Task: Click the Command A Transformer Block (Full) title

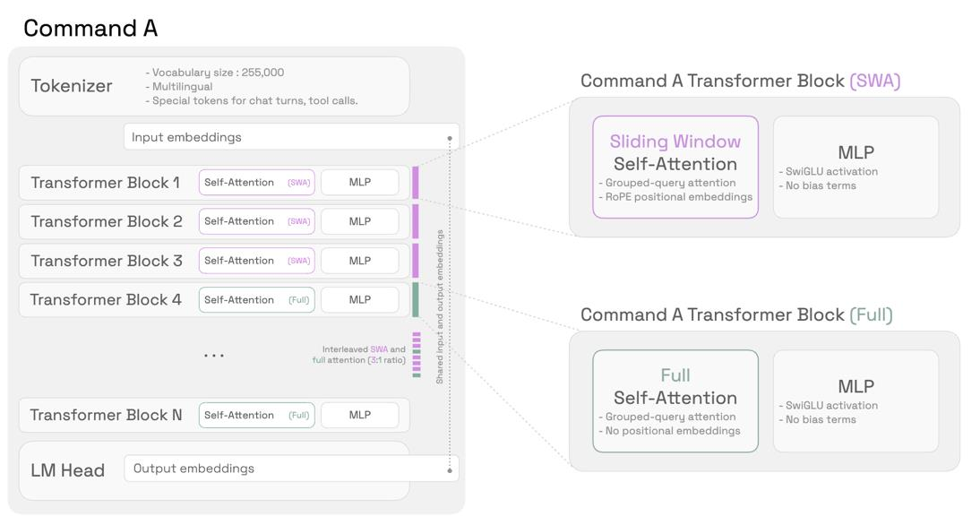Action: coord(736,314)
